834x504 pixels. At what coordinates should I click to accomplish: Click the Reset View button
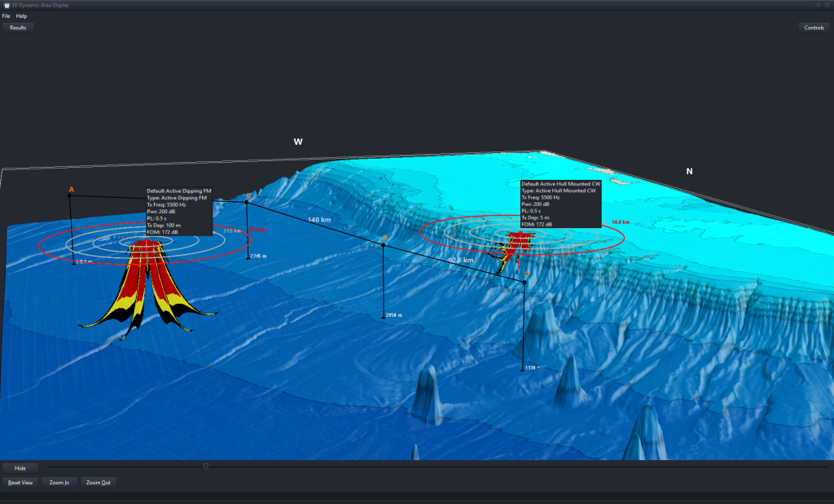pyautogui.click(x=20, y=483)
